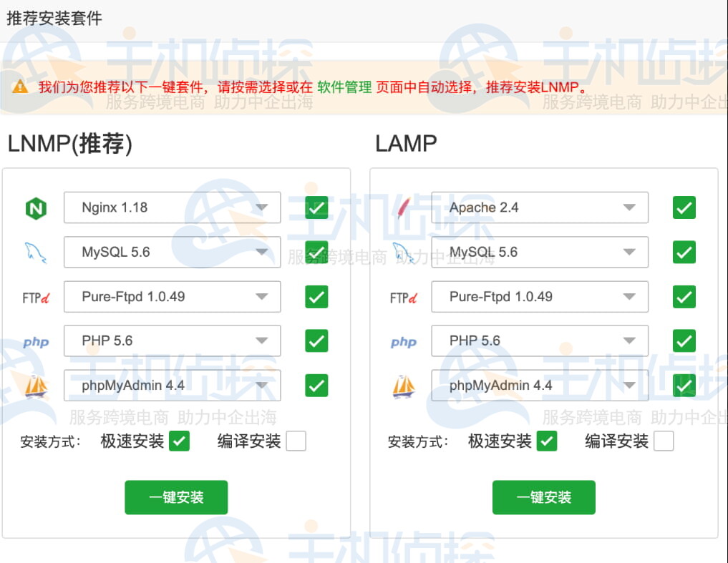728x563 pixels.
Task: Uncheck Nginx 1.18 in LNMP
Action: pos(316,207)
